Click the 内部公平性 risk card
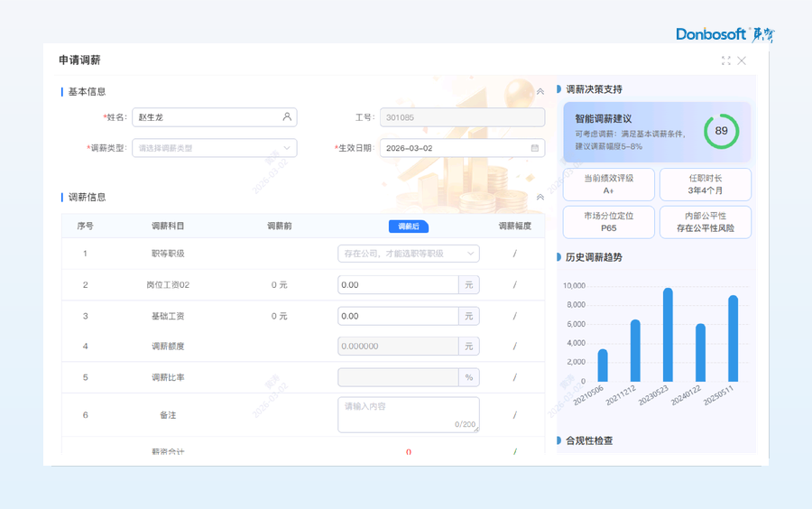812x509 pixels. coord(706,222)
